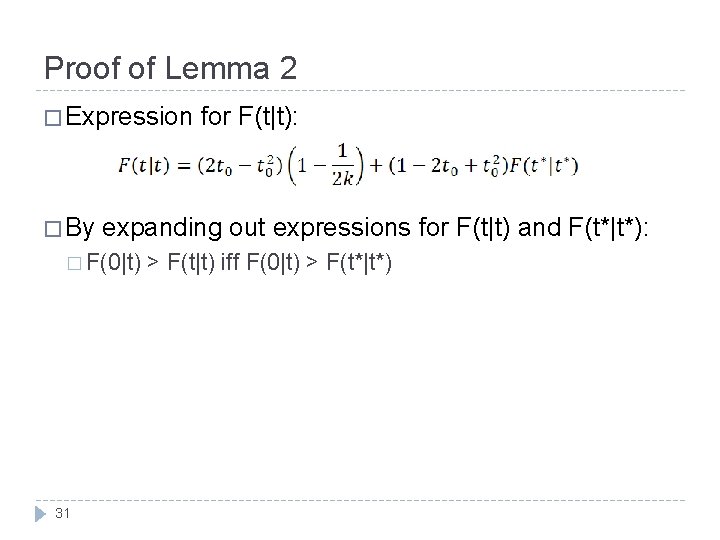Click the Proof of Lemma 2 title
This screenshot has width=720, height=540.
click(x=170, y=68)
